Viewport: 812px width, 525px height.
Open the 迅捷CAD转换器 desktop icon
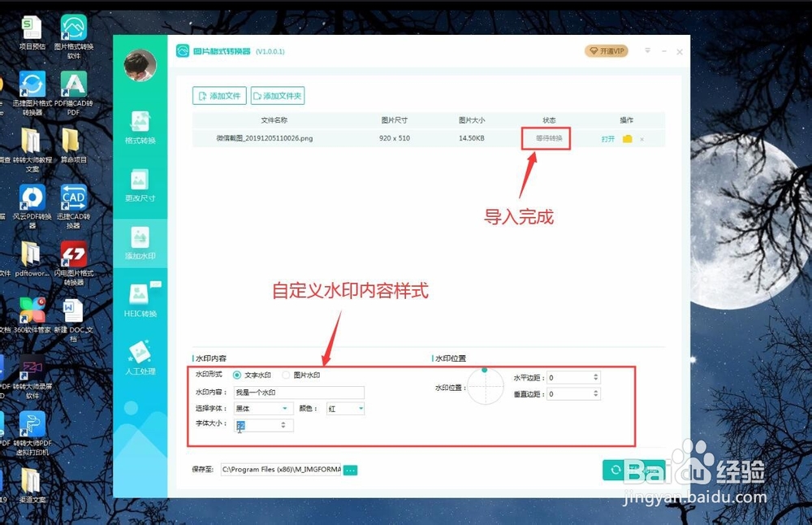pos(74,206)
